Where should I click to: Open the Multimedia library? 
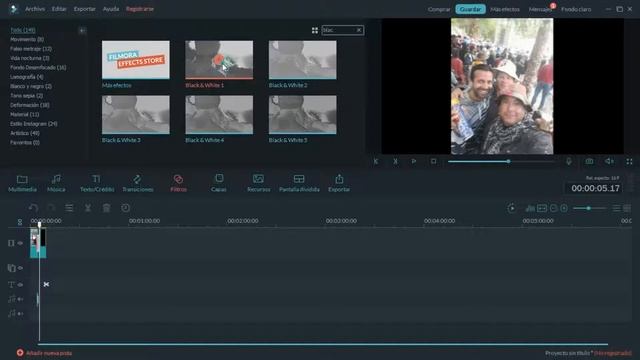click(22, 183)
